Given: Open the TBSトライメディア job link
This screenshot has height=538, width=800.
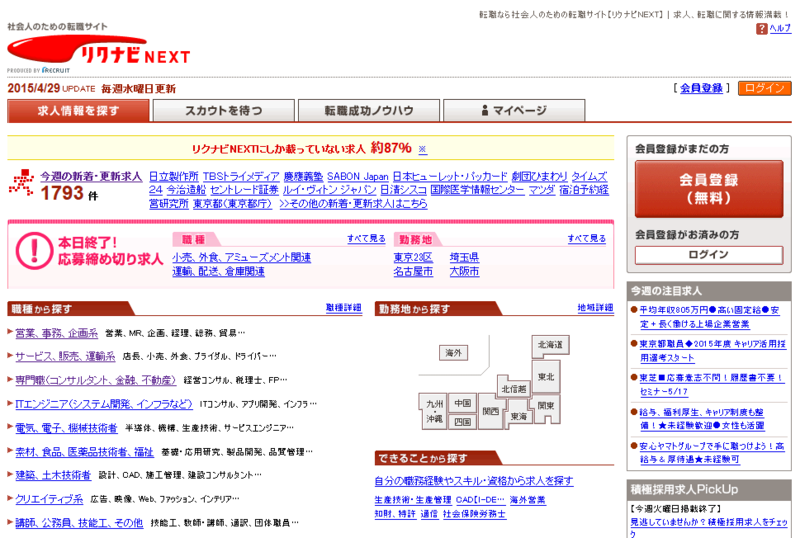Looking at the screenshot, I should (x=241, y=177).
